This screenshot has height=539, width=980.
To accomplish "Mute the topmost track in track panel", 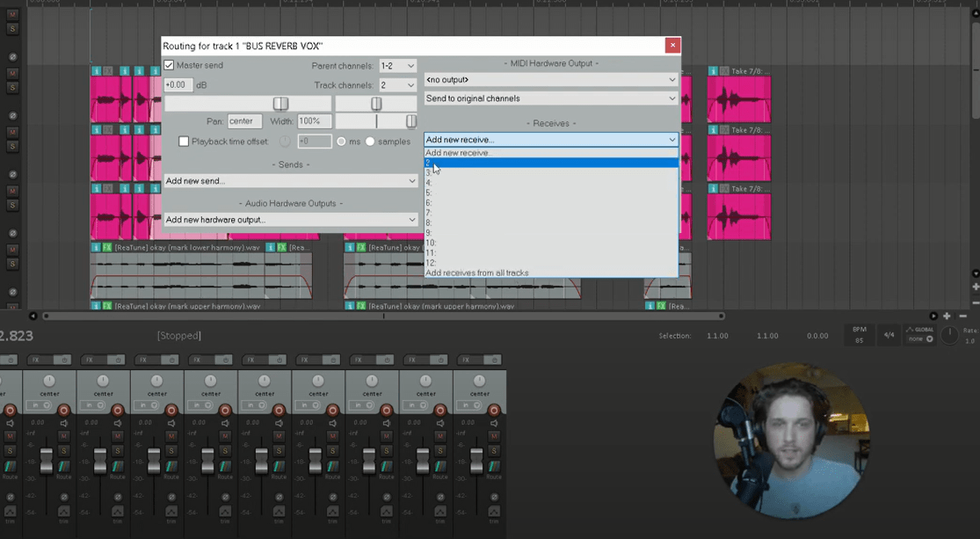I will click(12, 14).
